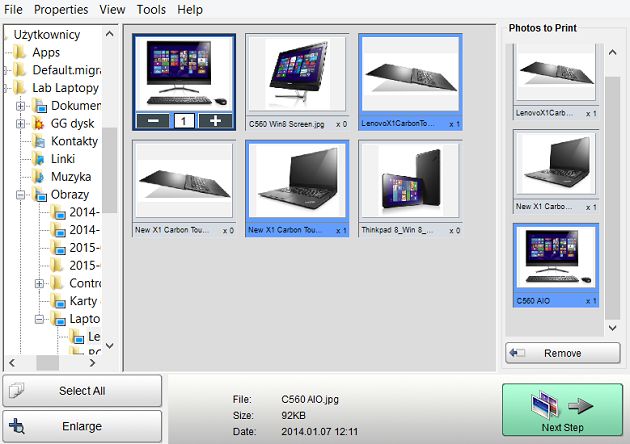Click the size value 92KB
The width and height of the screenshot is (630, 444).
pos(293,415)
